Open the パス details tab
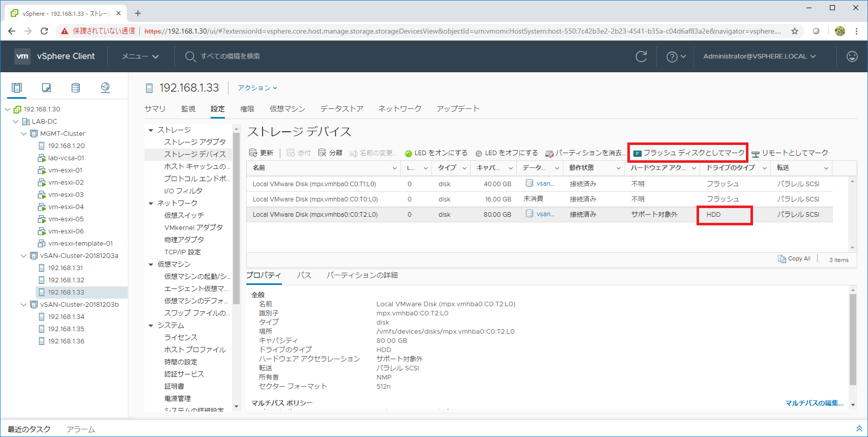868x437 pixels. (304, 275)
